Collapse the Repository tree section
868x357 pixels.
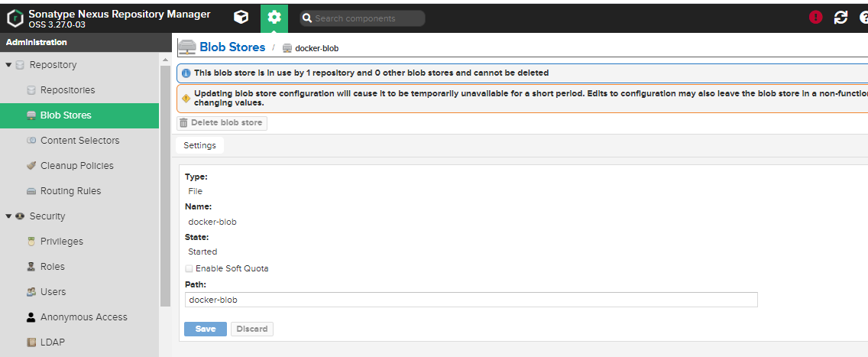[x=8, y=65]
